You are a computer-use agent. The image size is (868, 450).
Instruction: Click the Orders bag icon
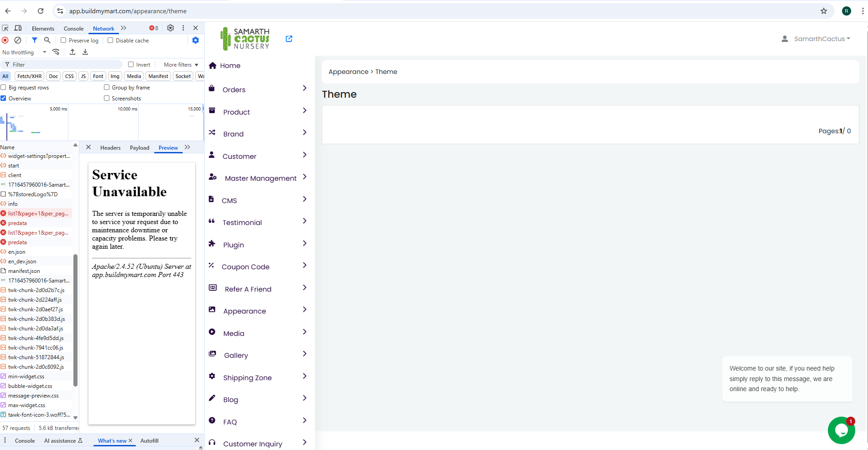coord(212,89)
